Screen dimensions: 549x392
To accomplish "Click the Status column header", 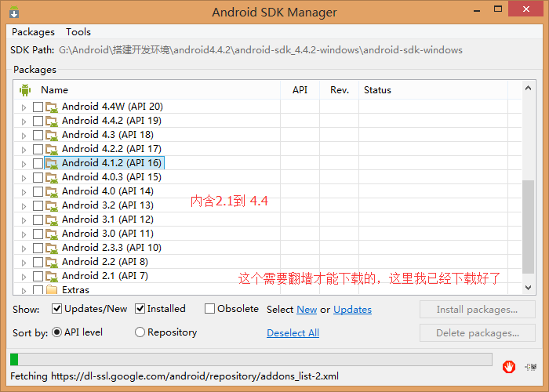I will [x=433, y=90].
